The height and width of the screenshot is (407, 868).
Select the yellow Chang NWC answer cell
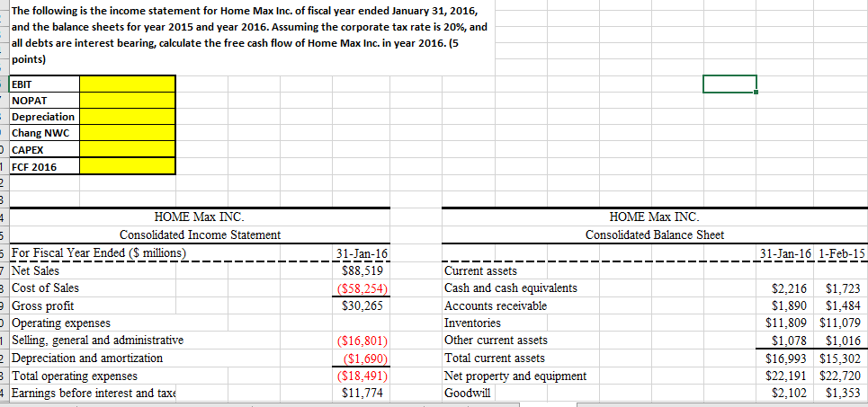[x=128, y=133]
